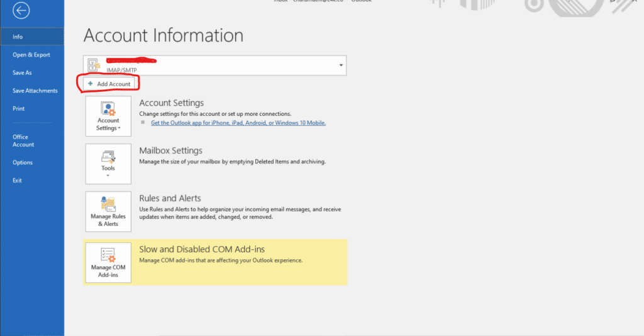
Task: Expand the Tools dropdown caret
Action: [108, 176]
